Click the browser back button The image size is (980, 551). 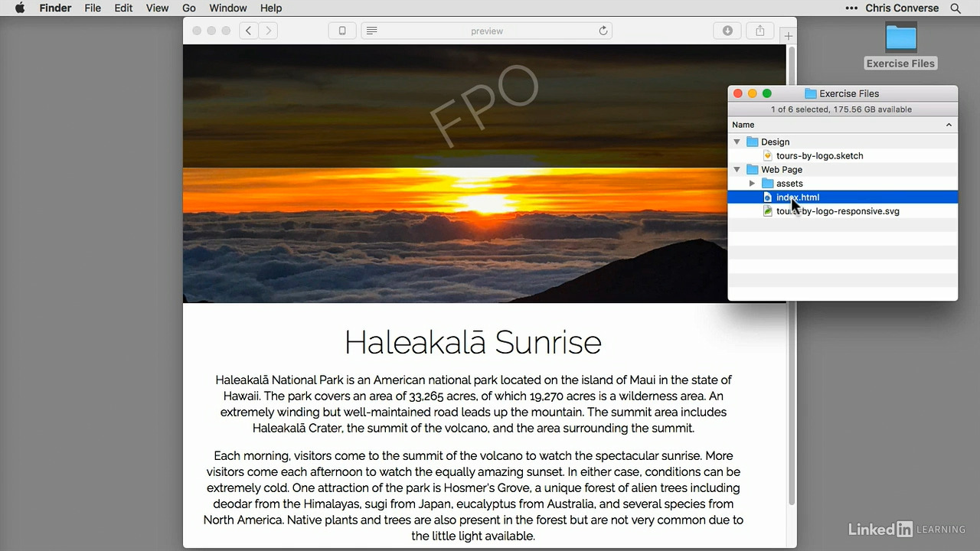(248, 31)
